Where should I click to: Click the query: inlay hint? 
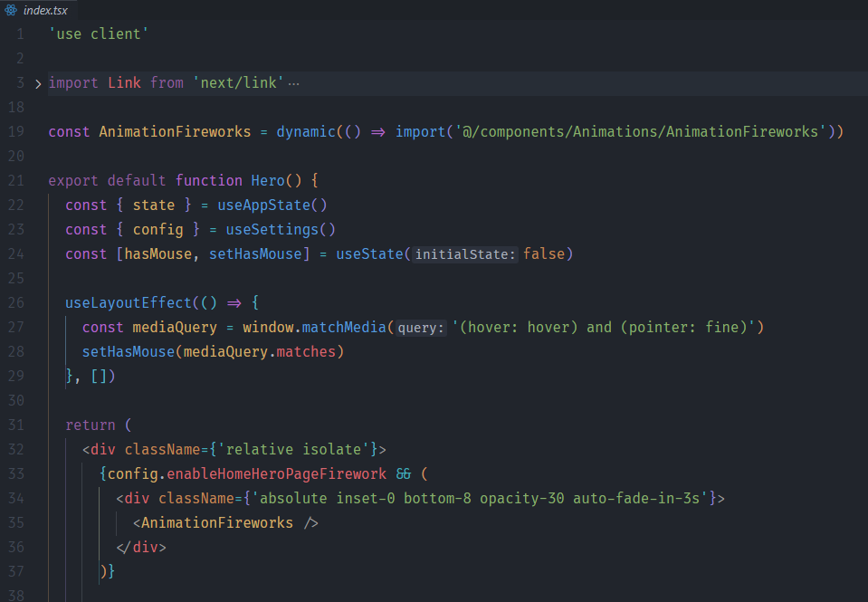tap(421, 328)
